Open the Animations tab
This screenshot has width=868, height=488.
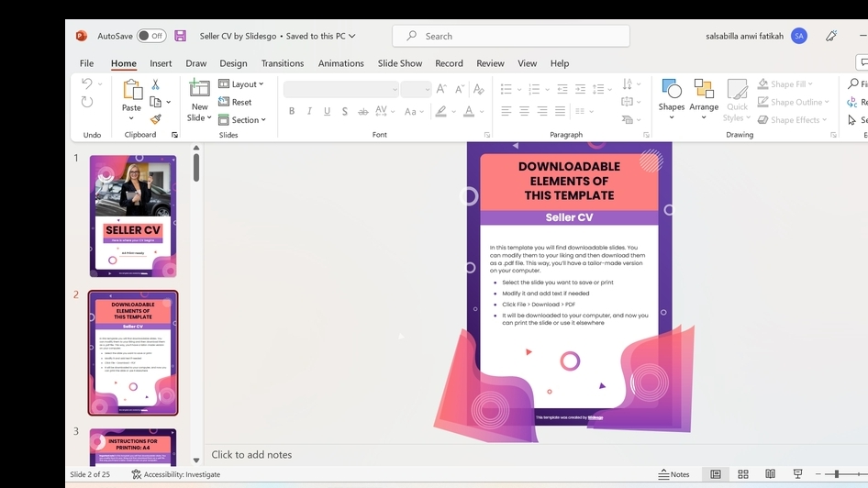point(341,63)
